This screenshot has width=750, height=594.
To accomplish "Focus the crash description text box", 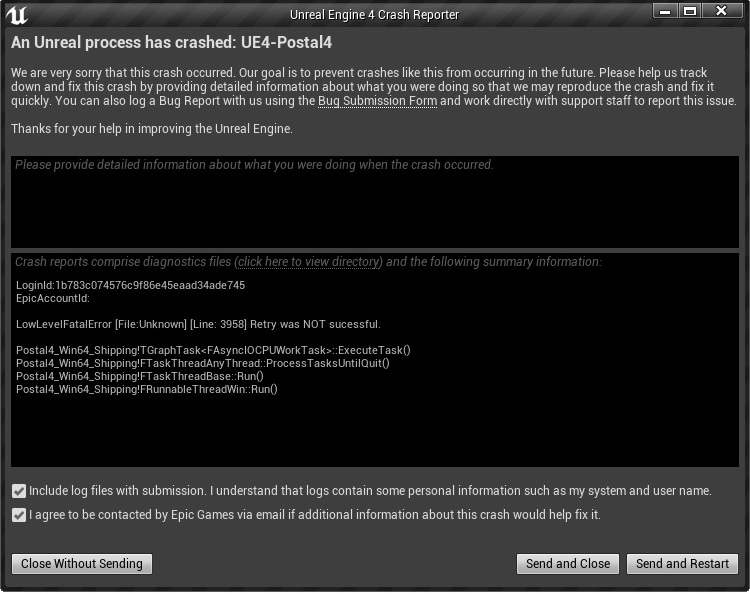I will point(375,202).
